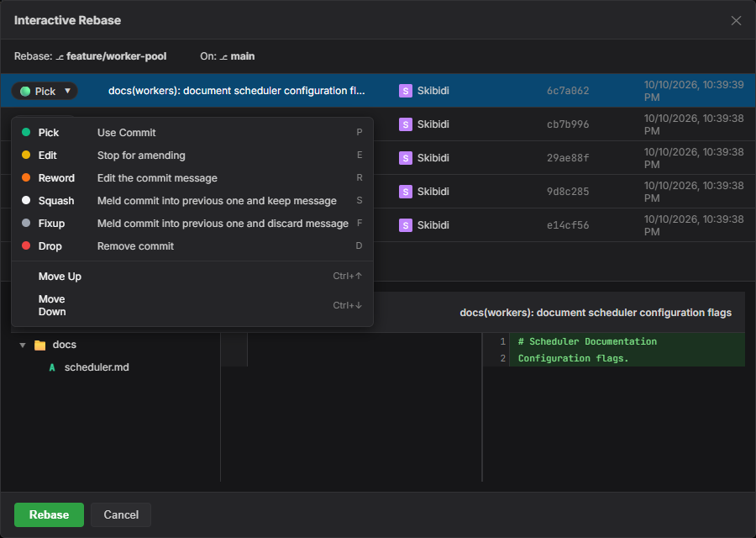Screen dimensions: 756x538
Task: Click the orange Reword status dot
Action: coord(26,177)
